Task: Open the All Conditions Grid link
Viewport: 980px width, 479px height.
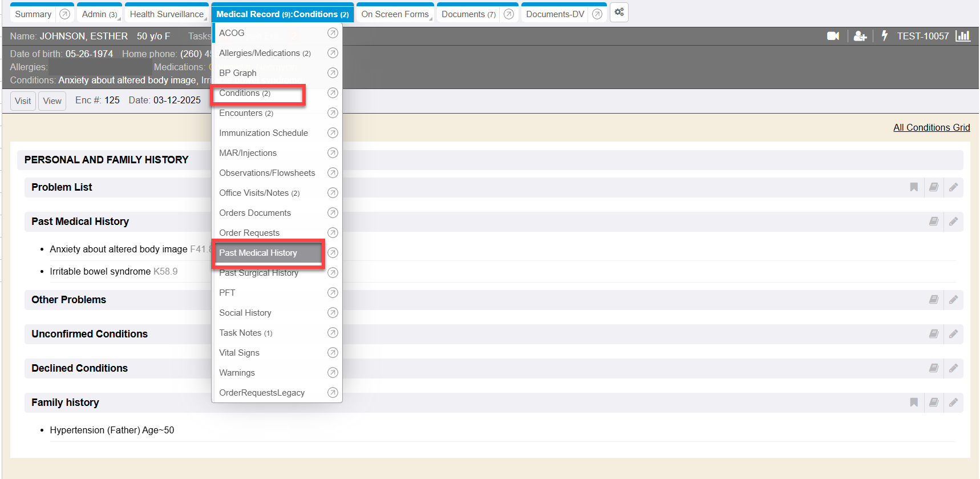Action: click(x=931, y=127)
